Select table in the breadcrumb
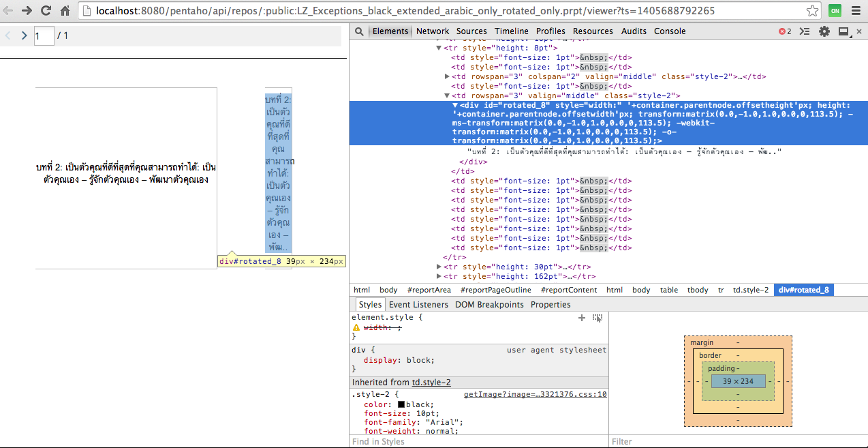The height and width of the screenshot is (448, 868). (x=669, y=290)
